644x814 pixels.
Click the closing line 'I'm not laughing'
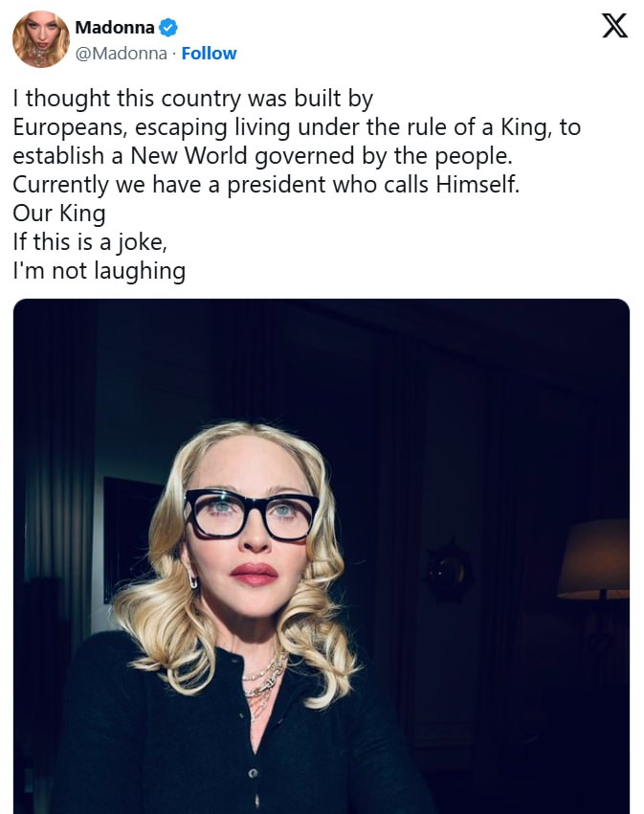(x=100, y=271)
